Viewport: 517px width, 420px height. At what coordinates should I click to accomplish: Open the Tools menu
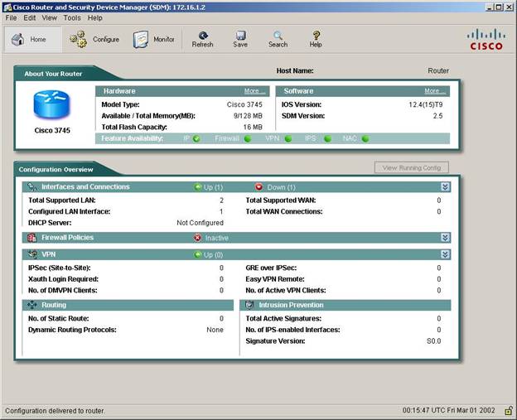click(x=72, y=17)
